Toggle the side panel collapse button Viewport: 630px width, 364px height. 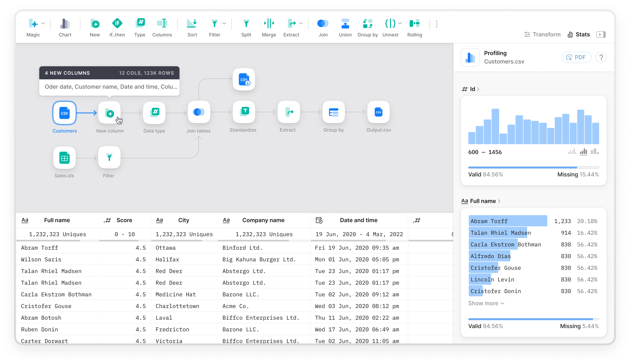coord(601,35)
